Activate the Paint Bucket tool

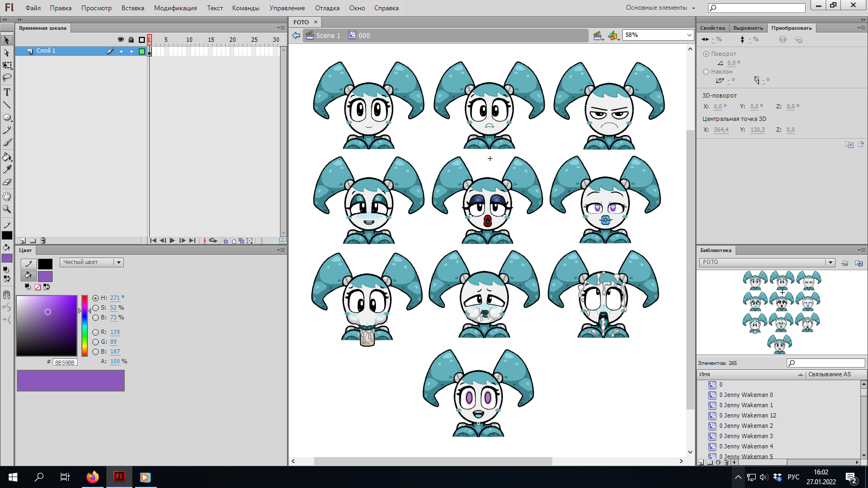coord(7,157)
